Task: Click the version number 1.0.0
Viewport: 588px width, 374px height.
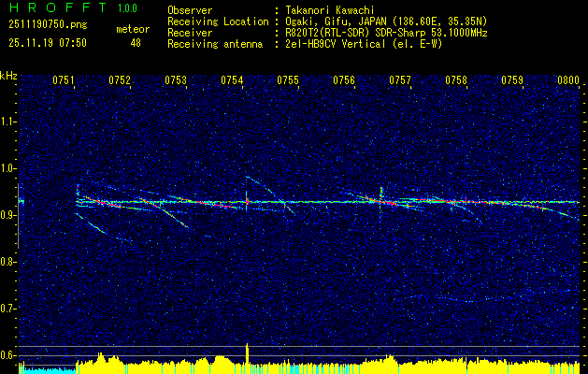Action: (127, 8)
